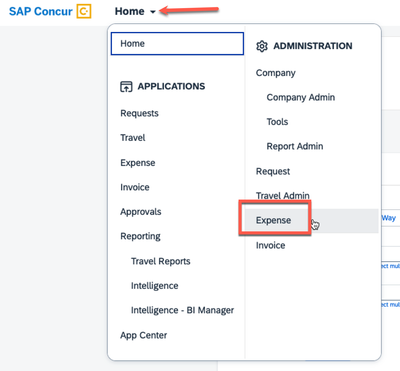Open Expense under Applications
400x371 pixels.
click(x=138, y=163)
